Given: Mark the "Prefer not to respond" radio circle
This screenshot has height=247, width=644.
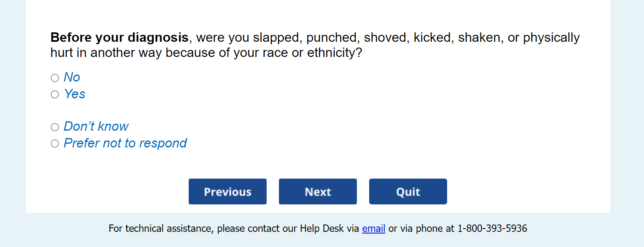Looking at the screenshot, I should tap(55, 143).
